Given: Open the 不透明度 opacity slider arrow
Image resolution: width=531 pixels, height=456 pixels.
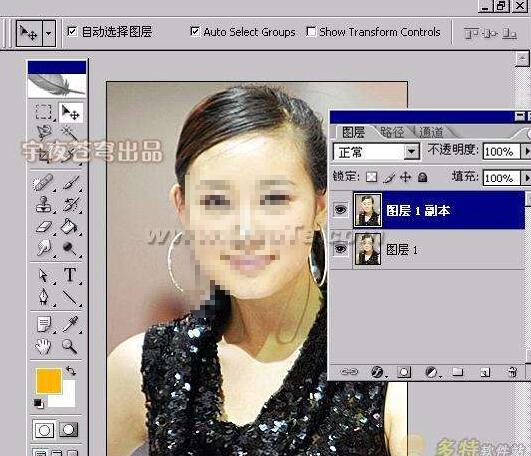Looking at the screenshot, I should coord(526,151).
